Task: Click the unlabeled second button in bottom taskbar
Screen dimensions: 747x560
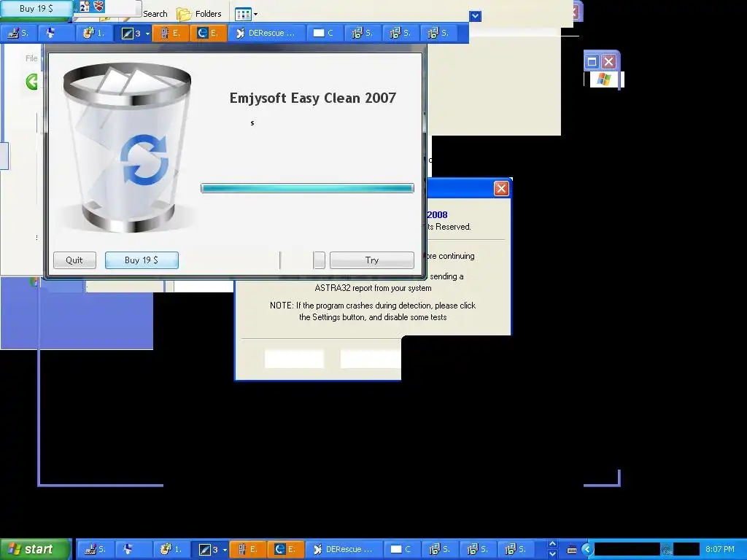Action: pyautogui.click(x=133, y=549)
